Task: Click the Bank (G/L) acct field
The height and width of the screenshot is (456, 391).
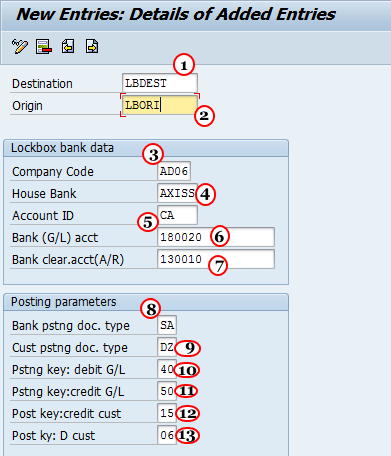Action: coord(216,237)
